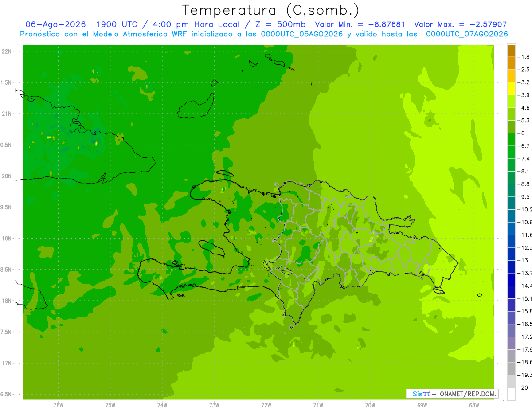This screenshot has width=532, height=411.
Task: Click the '68W' longitude label
Action: (474, 405)
